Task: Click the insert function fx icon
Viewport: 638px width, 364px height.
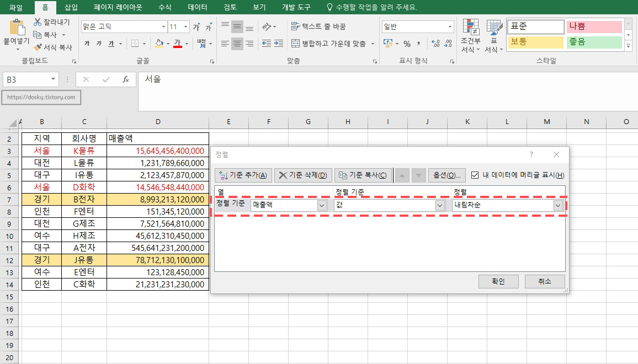Action: [x=126, y=80]
